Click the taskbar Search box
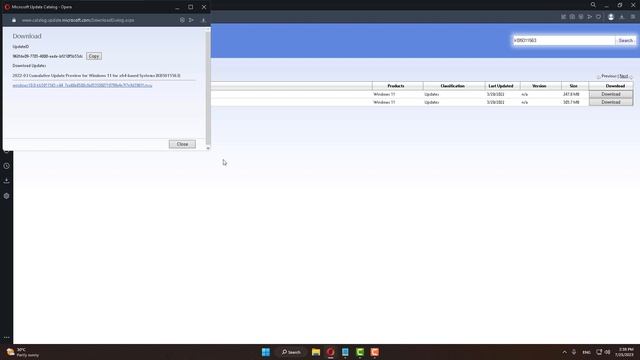The image size is (640, 360). (291, 352)
